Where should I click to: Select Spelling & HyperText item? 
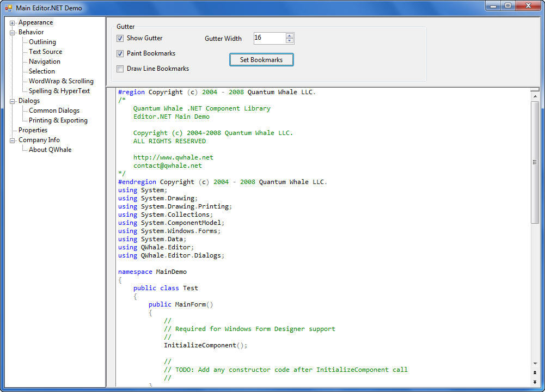59,91
